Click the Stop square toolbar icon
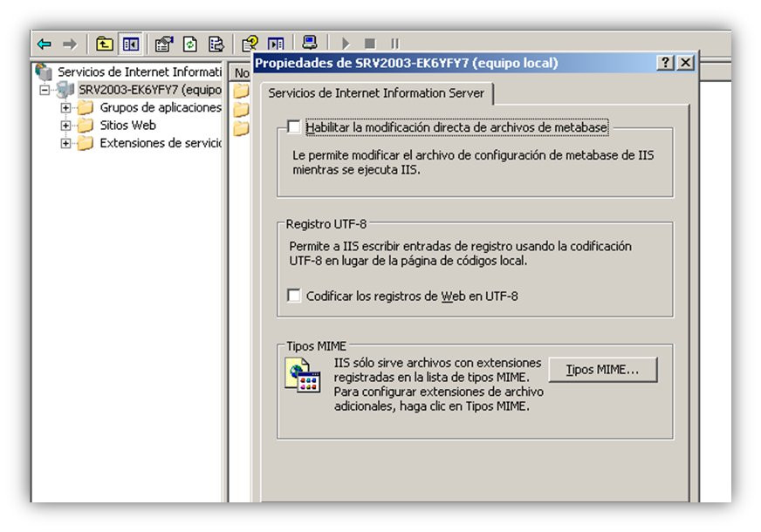 [370, 44]
